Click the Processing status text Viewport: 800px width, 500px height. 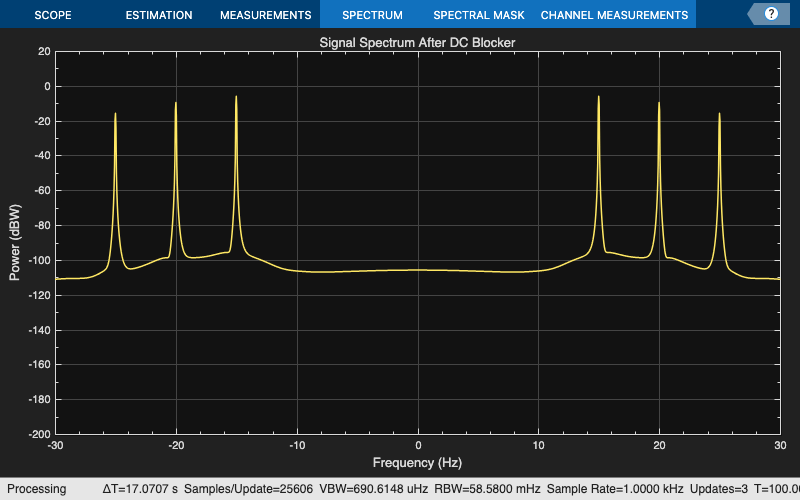[x=37, y=489]
